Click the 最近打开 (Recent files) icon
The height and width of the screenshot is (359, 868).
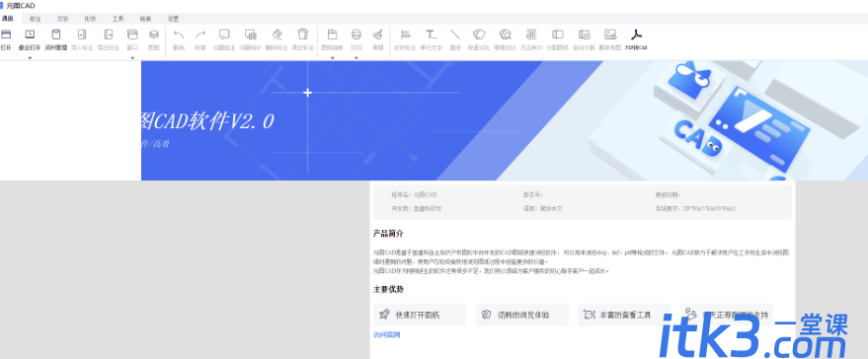pos(30,35)
